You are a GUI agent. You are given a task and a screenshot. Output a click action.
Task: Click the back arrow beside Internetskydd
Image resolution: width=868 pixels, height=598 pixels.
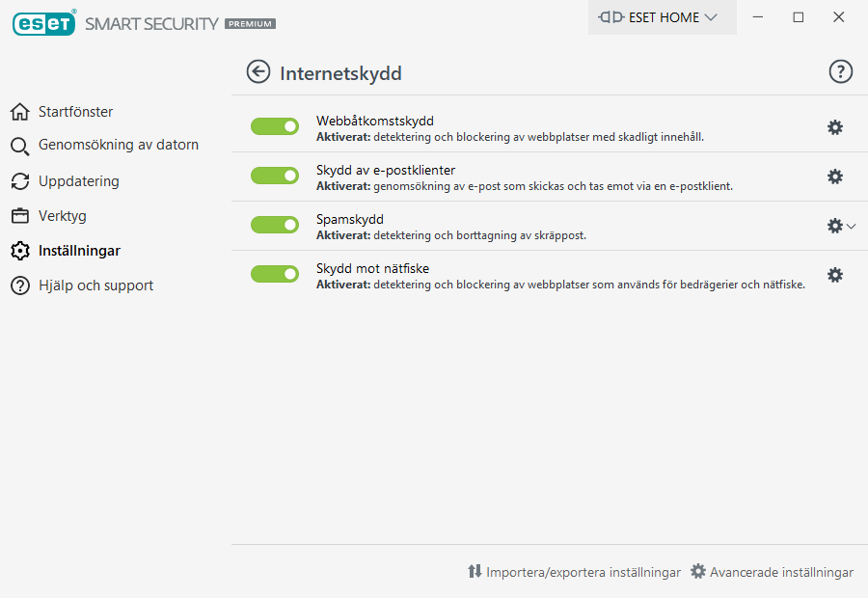pos(258,72)
